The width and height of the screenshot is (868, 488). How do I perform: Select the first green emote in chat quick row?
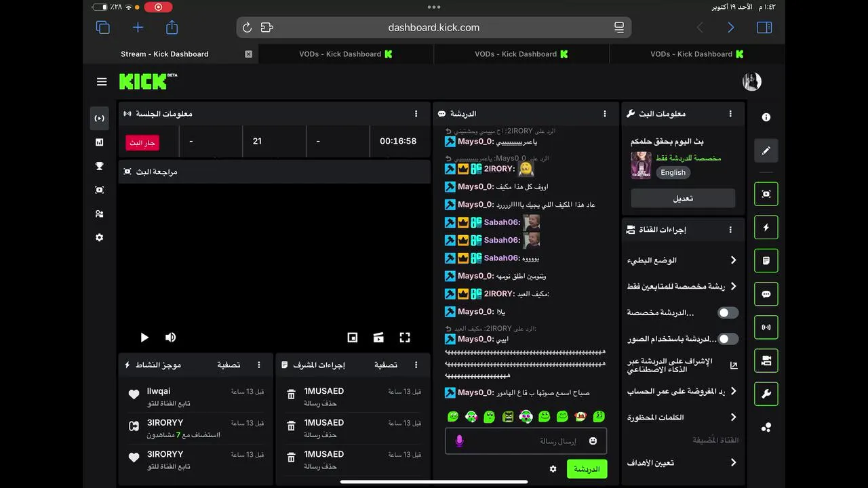(453, 417)
